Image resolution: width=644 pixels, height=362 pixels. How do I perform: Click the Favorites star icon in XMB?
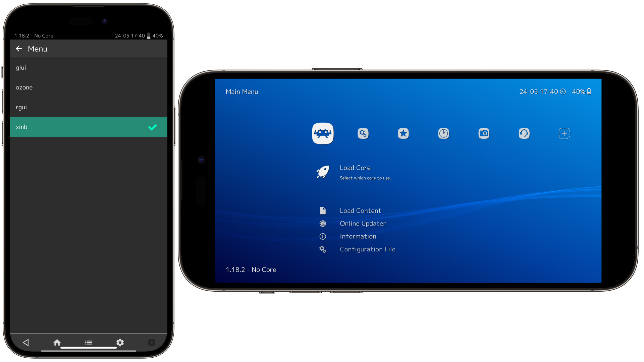(x=403, y=133)
